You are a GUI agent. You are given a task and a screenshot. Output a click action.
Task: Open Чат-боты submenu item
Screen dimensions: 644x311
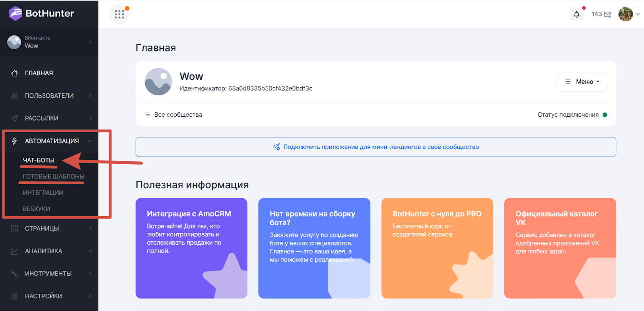pos(38,160)
